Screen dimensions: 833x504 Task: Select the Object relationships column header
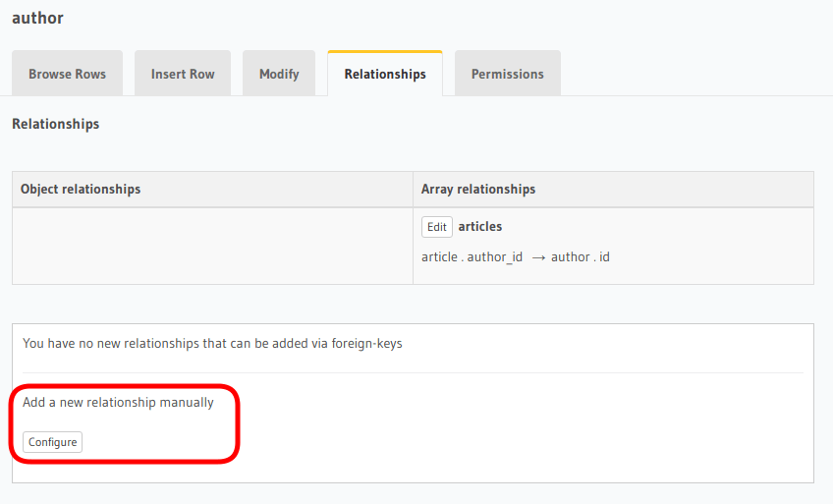(81, 189)
